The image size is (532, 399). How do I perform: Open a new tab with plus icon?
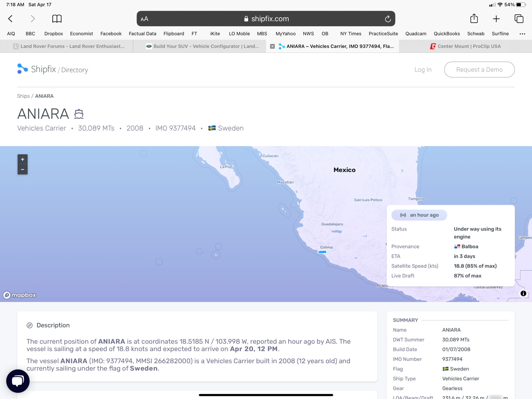(496, 19)
